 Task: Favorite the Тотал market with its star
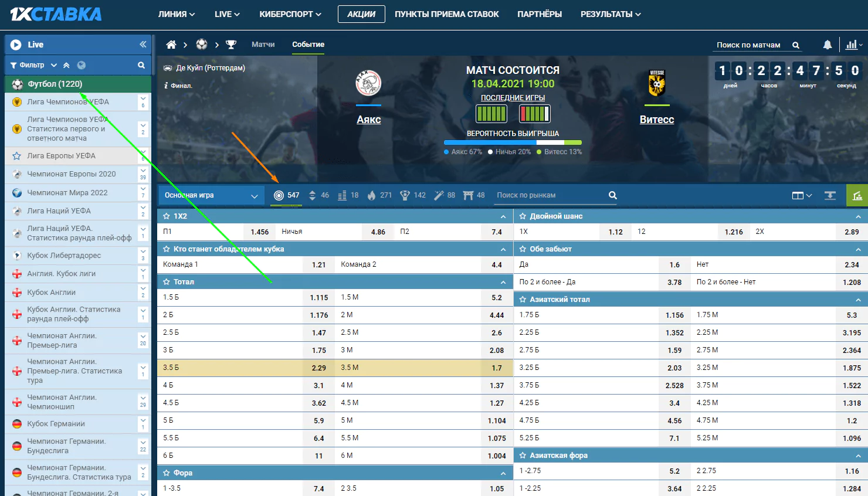coord(167,282)
